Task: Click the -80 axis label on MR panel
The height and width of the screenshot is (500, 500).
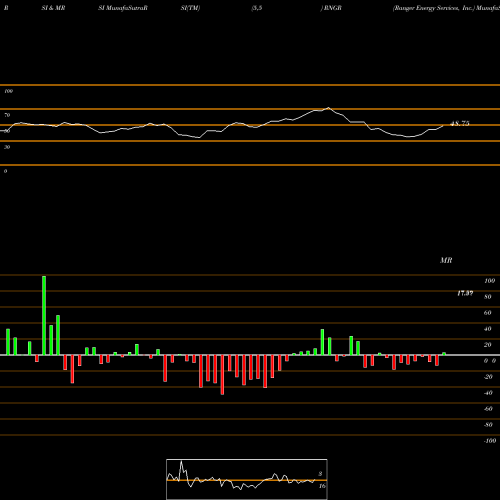Action: (x=488, y=425)
